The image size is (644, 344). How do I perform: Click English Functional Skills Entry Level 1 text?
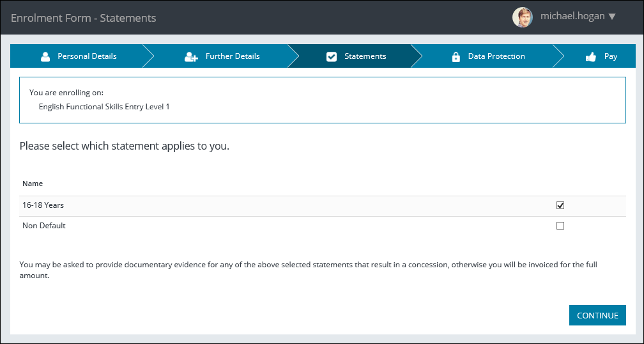104,107
